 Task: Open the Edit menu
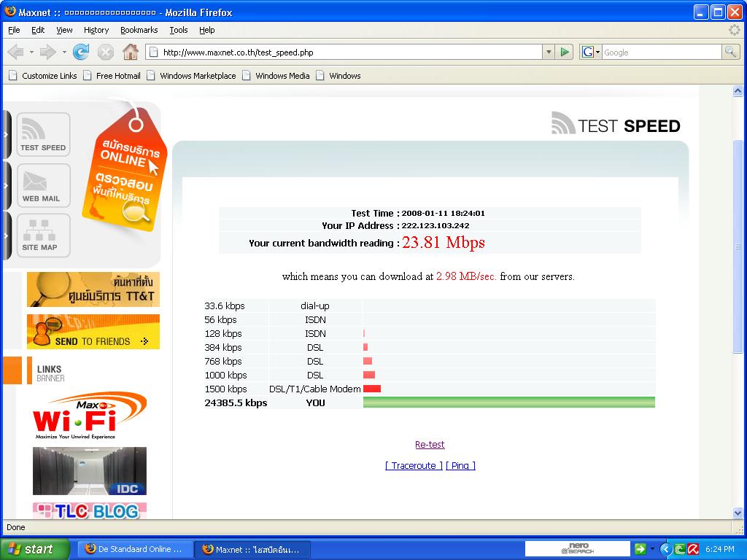pyautogui.click(x=38, y=30)
